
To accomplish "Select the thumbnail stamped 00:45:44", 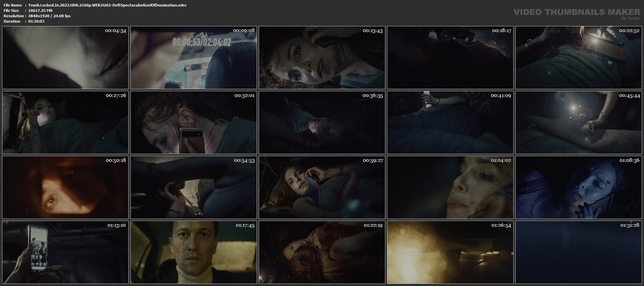I will (579, 122).
